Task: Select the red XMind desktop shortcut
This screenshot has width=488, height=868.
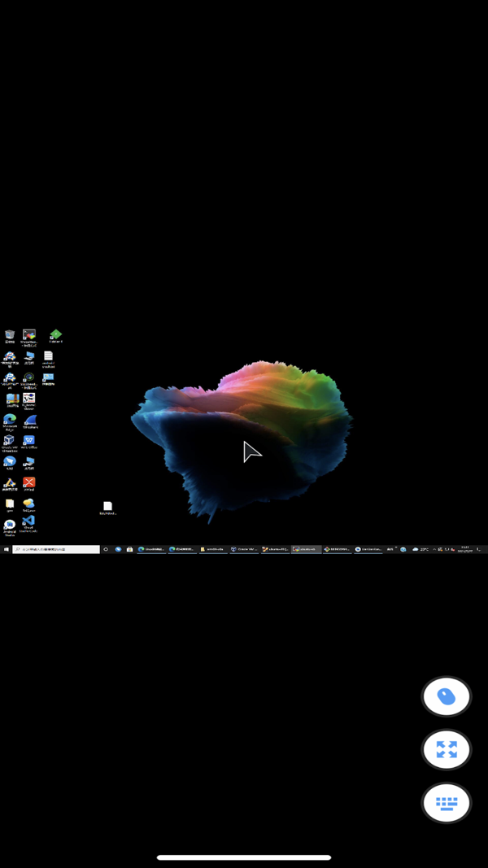Action: pos(28,484)
